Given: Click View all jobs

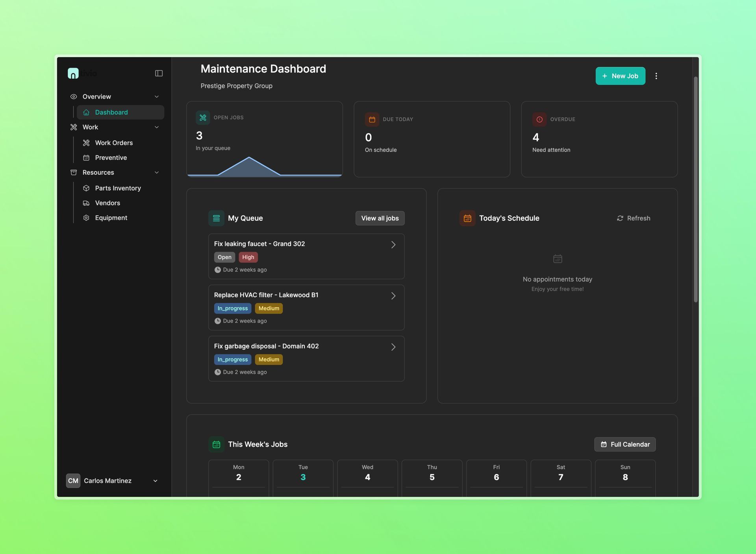Looking at the screenshot, I should tap(380, 218).
